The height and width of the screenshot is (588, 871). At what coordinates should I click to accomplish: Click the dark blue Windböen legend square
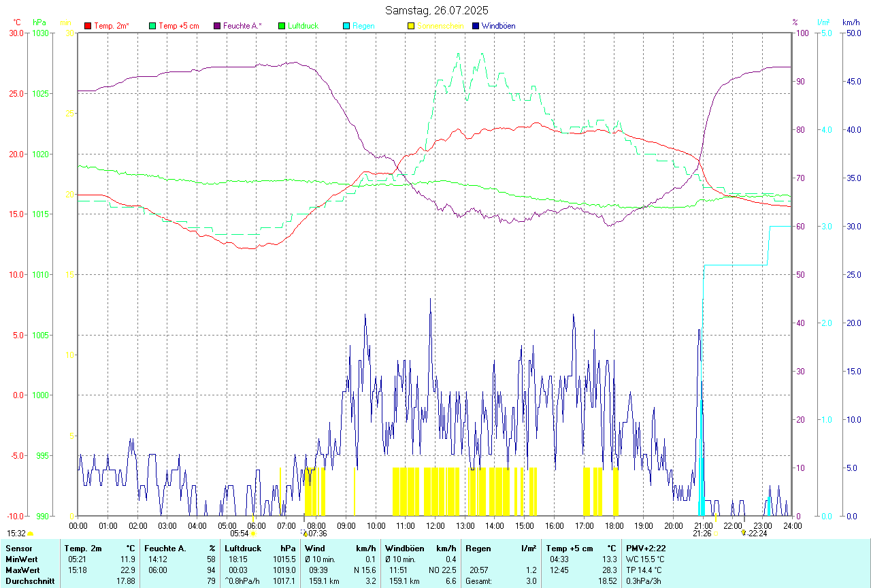[476, 26]
